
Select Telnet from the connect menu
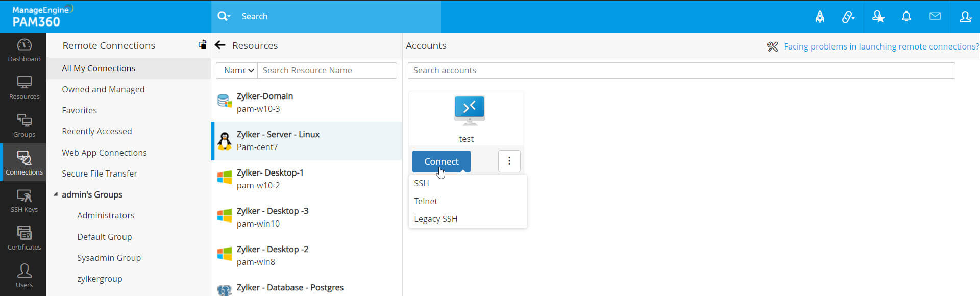click(x=426, y=201)
